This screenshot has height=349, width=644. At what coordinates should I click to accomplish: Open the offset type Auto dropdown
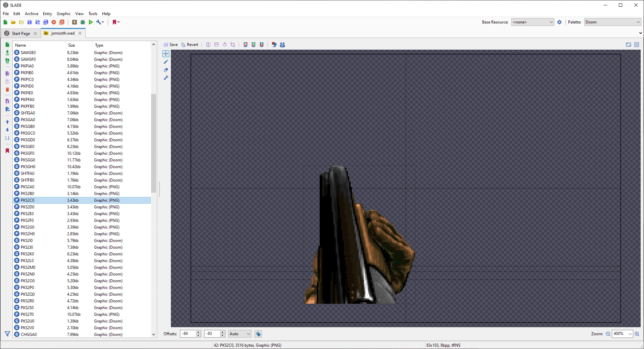click(x=240, y=334)
